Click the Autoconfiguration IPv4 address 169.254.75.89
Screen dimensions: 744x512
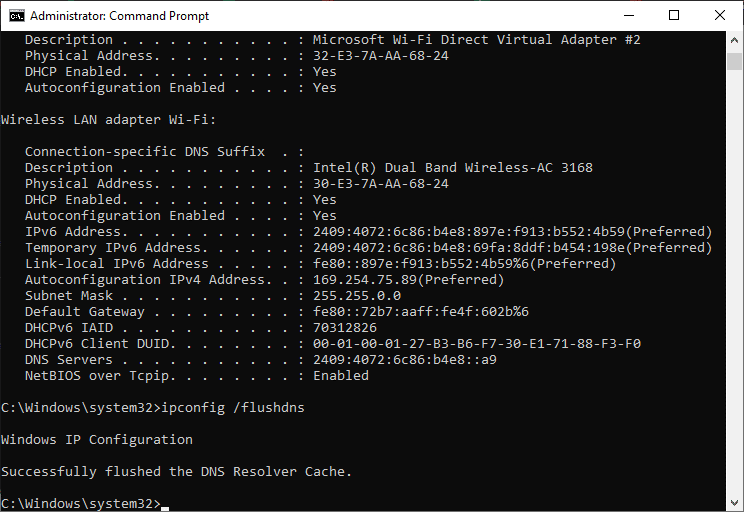(x=368, y=280)
